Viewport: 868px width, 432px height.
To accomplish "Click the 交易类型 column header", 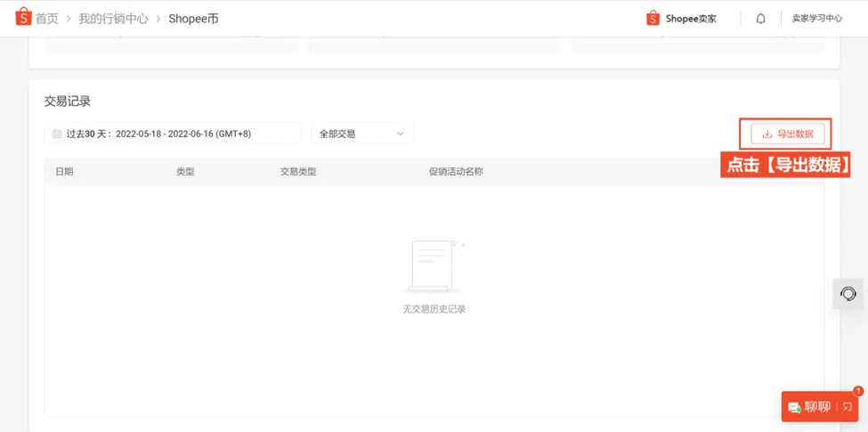I will pyautogui.click(x=298, y=172).
